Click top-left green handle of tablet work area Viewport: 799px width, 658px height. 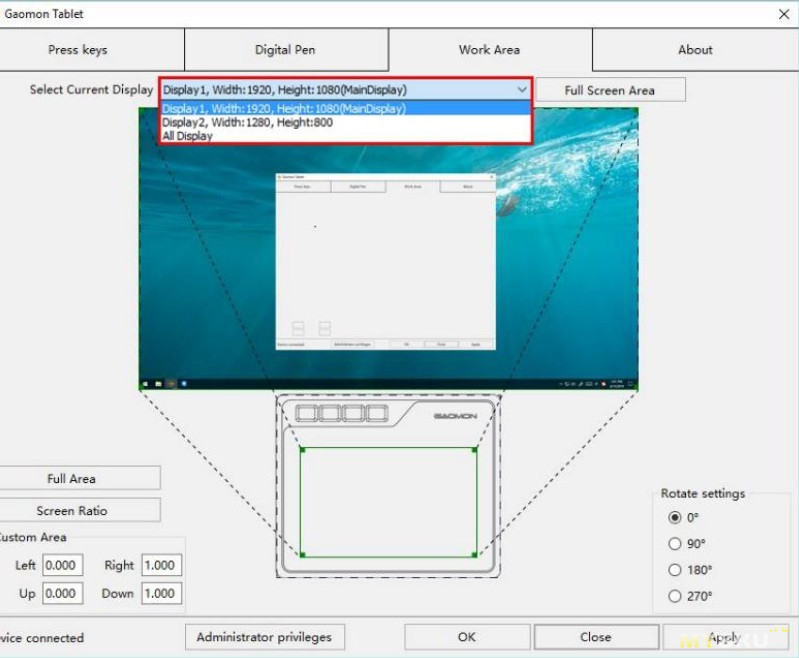(300, 450)
